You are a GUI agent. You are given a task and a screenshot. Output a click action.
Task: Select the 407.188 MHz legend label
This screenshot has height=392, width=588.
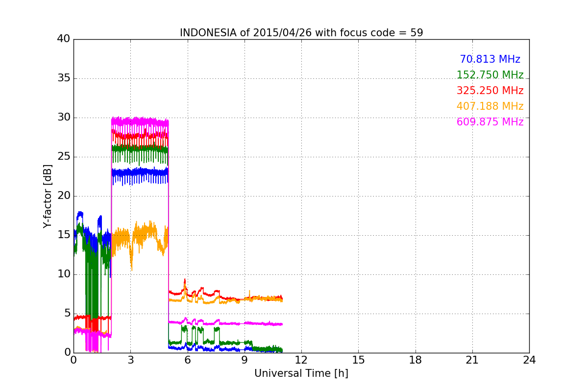click(490, 106)
